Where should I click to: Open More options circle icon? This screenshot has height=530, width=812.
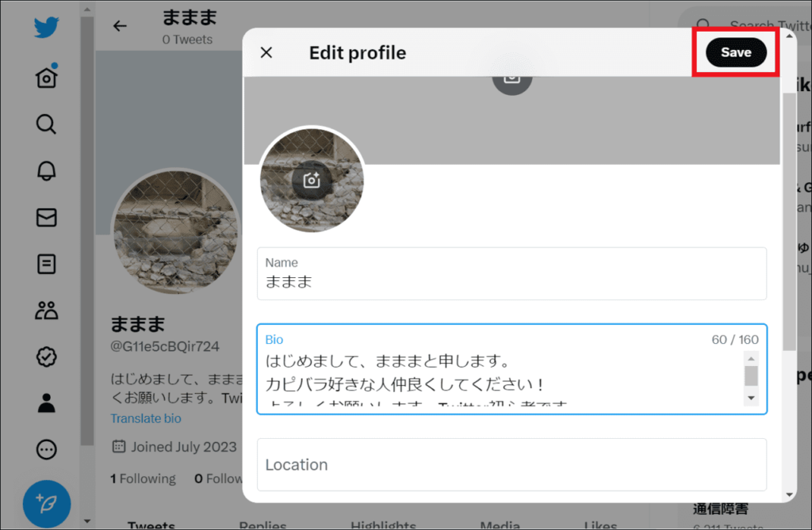46,449
